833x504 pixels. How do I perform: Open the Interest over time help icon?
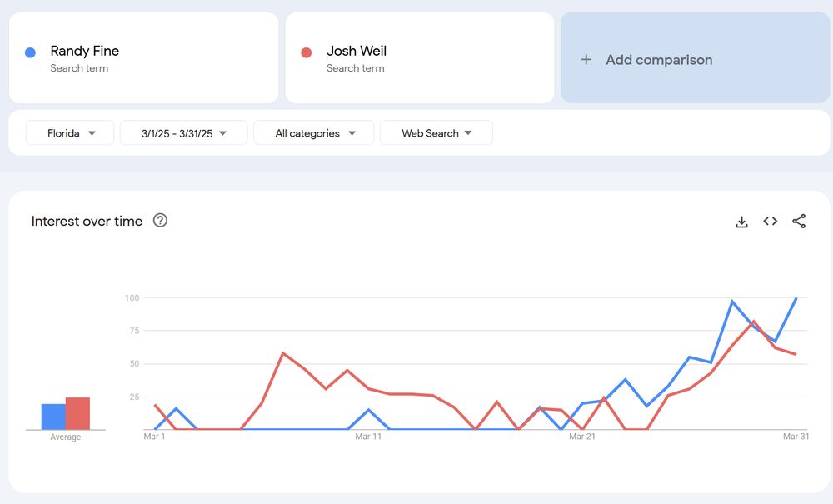pos(160,221)
